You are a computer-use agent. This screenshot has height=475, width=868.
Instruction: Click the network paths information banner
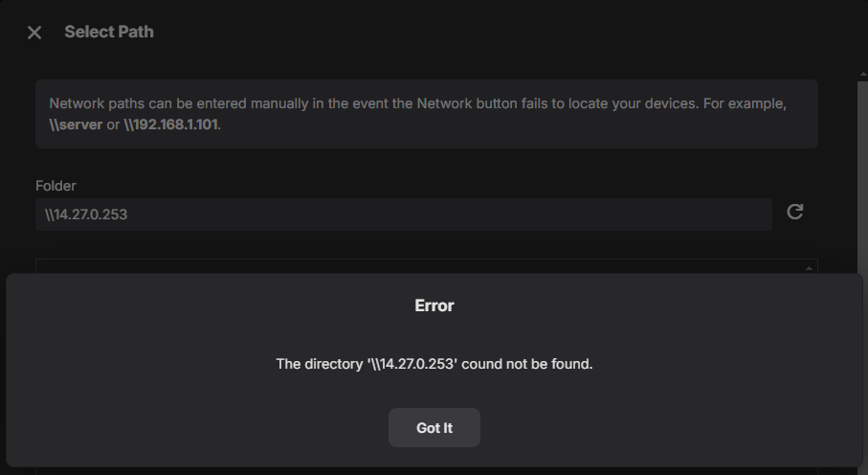[x=427, y=114]
